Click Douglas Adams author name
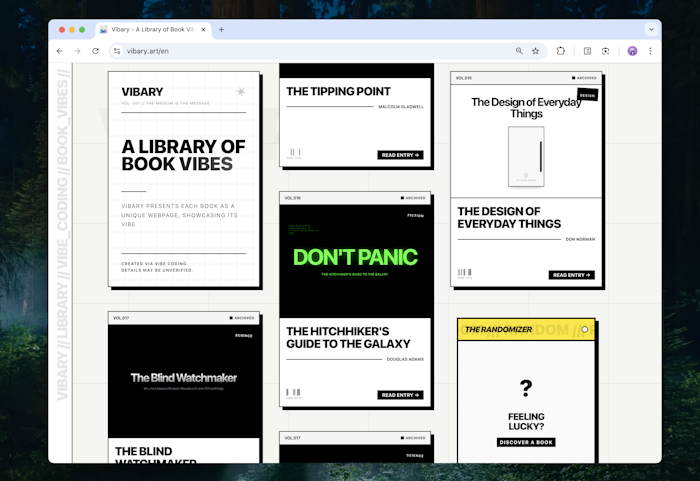The image size is (700, 481). pyautogui.click(x=405, y=359)
